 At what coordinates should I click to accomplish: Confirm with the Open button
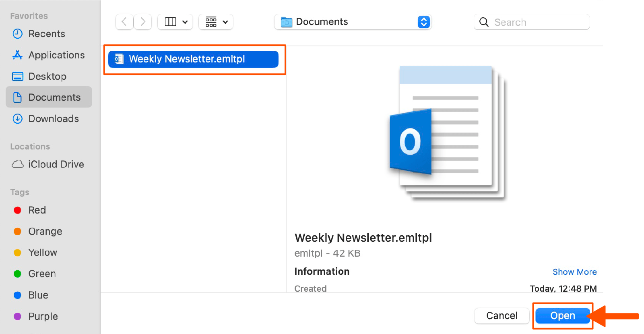pos(563,316)
